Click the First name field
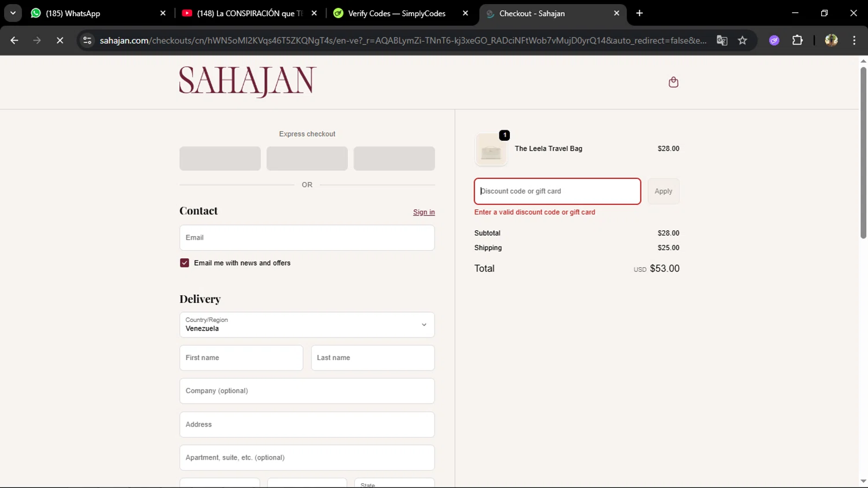 [x=241, y=358]
